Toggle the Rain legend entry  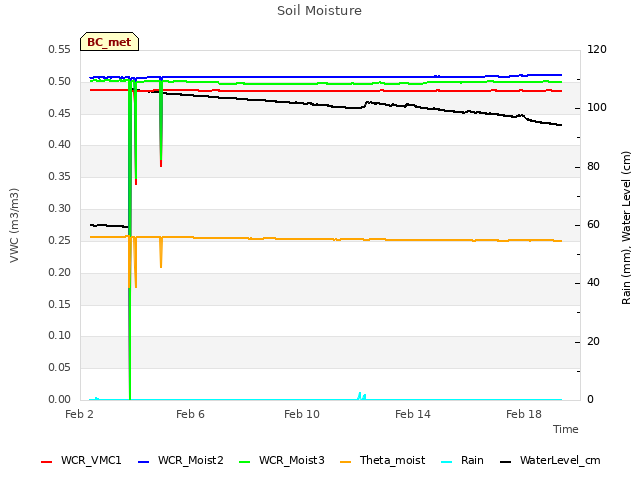coord(462,460)
